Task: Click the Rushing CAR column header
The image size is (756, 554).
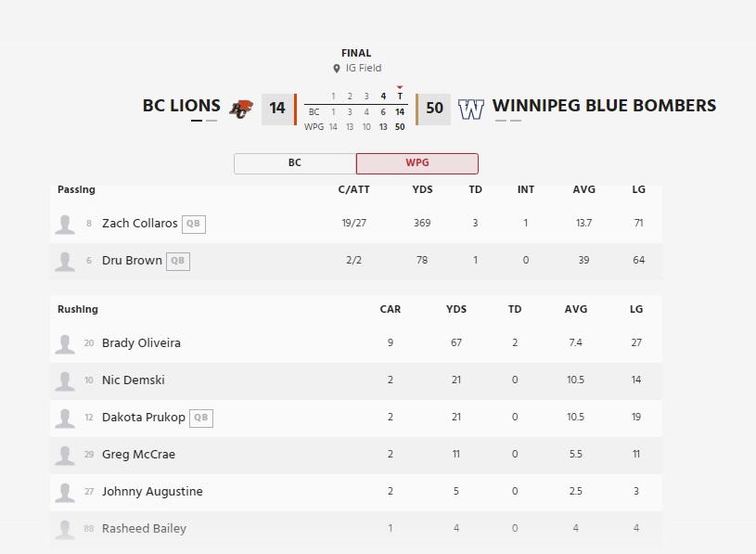Action: click(391, 309)
